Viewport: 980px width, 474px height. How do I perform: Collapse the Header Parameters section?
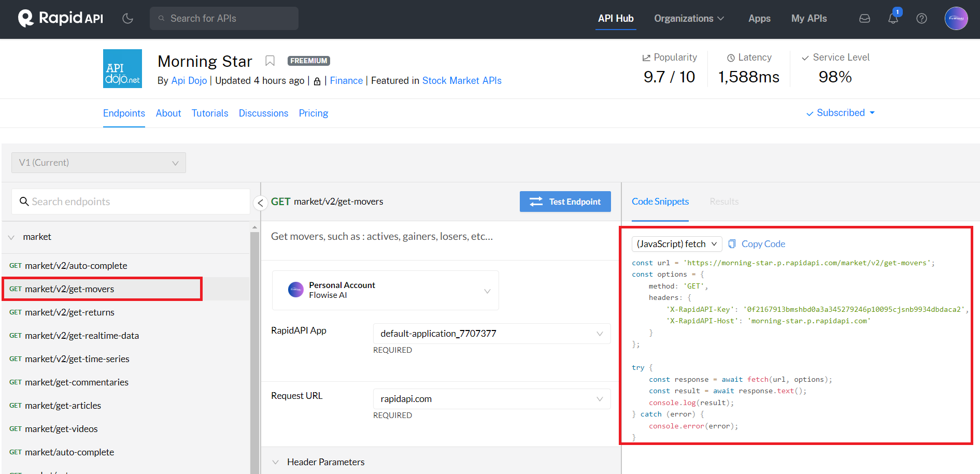276,462
